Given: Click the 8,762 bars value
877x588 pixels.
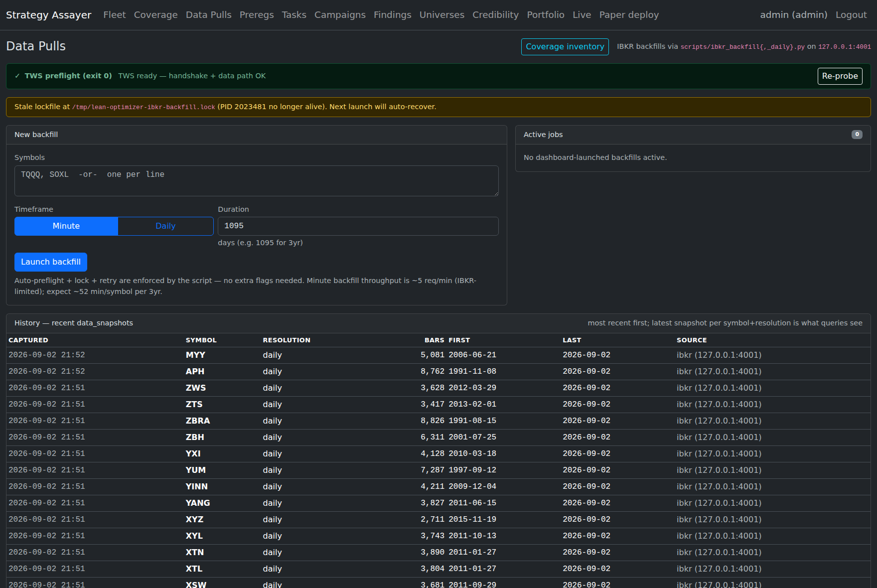Looking at the screenshot, I should pyautogui.click(x=433, y=372).
